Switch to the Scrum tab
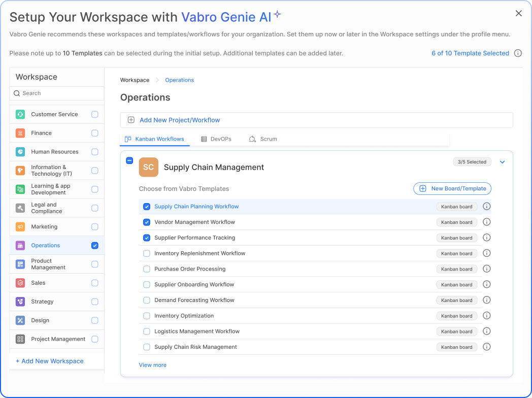 click(263, 139)
